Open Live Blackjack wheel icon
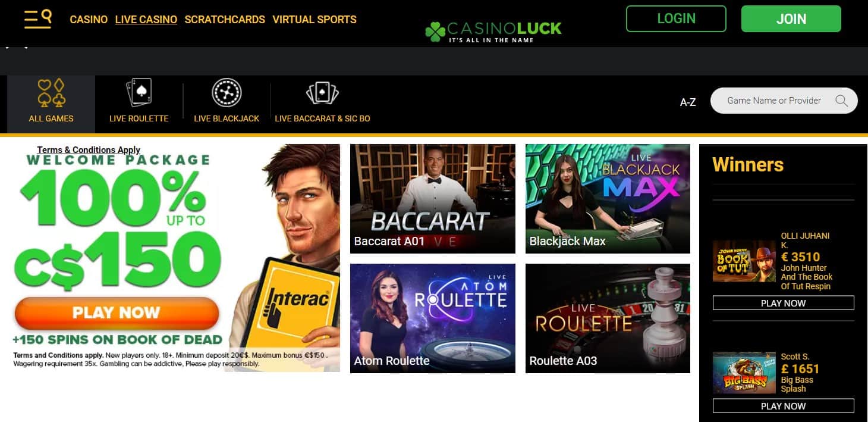Screen dimensions: 868x422 point(227,93)
